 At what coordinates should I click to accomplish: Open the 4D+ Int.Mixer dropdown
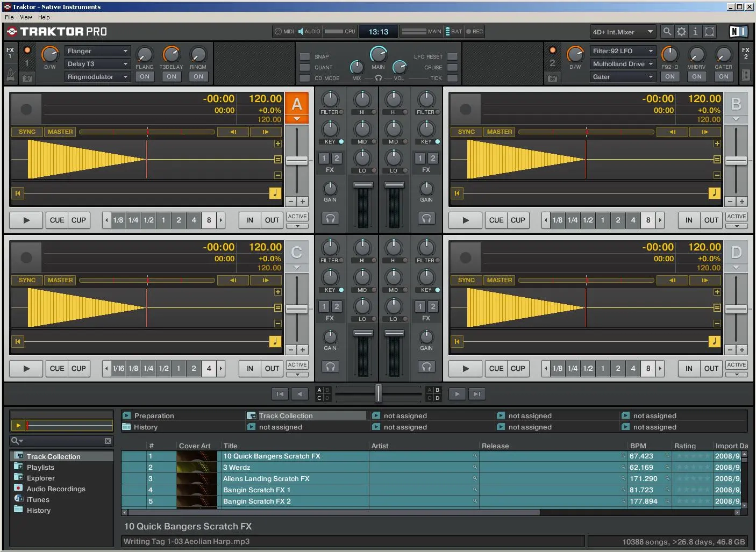click(622, 31)
